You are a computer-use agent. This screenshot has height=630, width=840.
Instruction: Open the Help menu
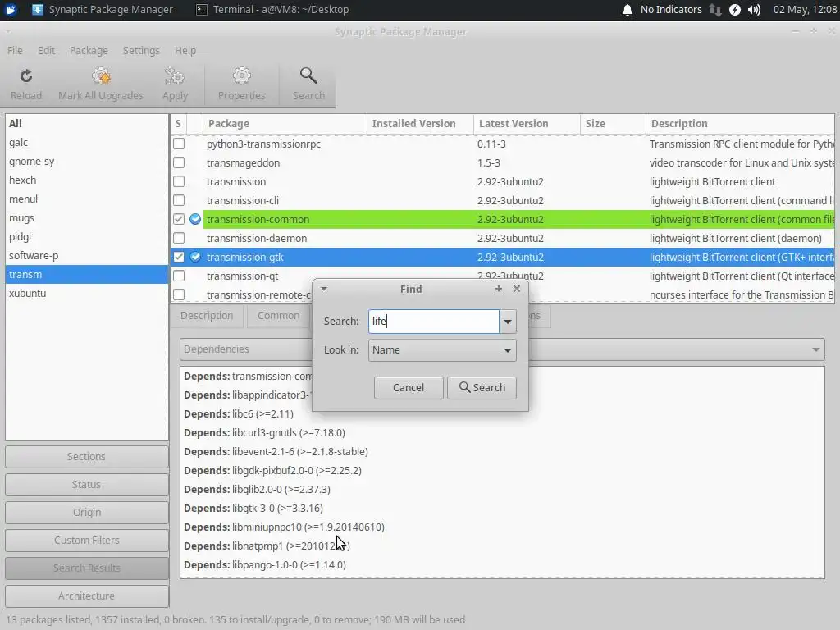pos(185,50)
